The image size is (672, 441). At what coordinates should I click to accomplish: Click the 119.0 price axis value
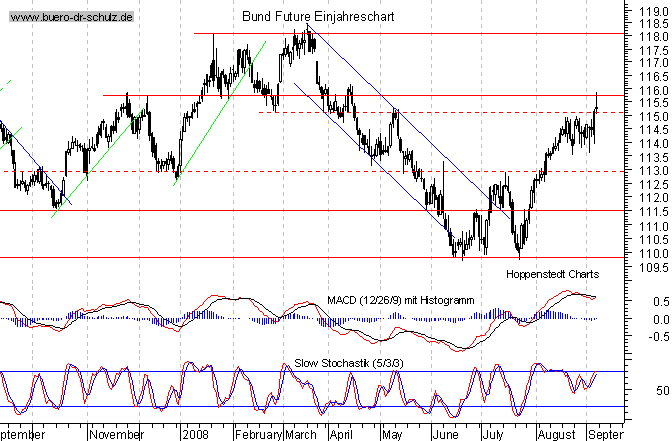click(654, 12)
